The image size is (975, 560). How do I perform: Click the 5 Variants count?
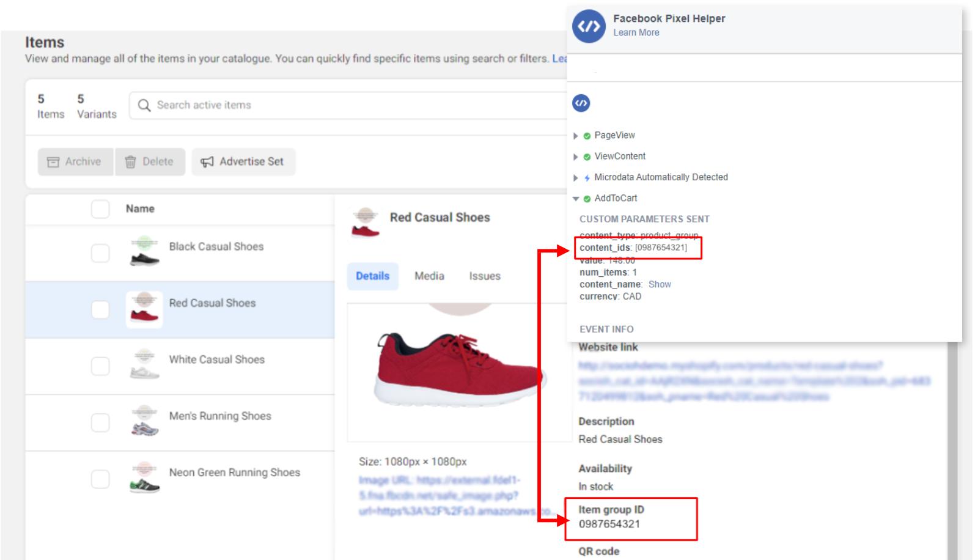point(97,106)
